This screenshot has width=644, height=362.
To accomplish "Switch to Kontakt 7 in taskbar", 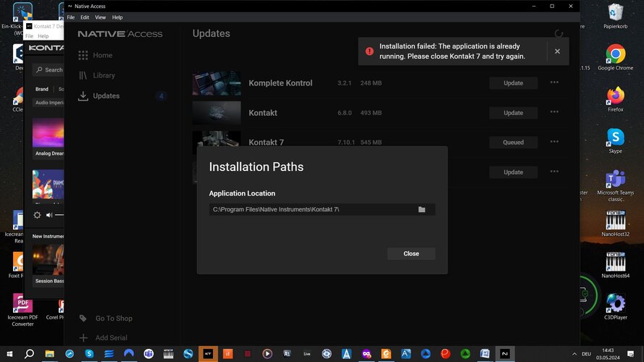I will tap(208, 353).
